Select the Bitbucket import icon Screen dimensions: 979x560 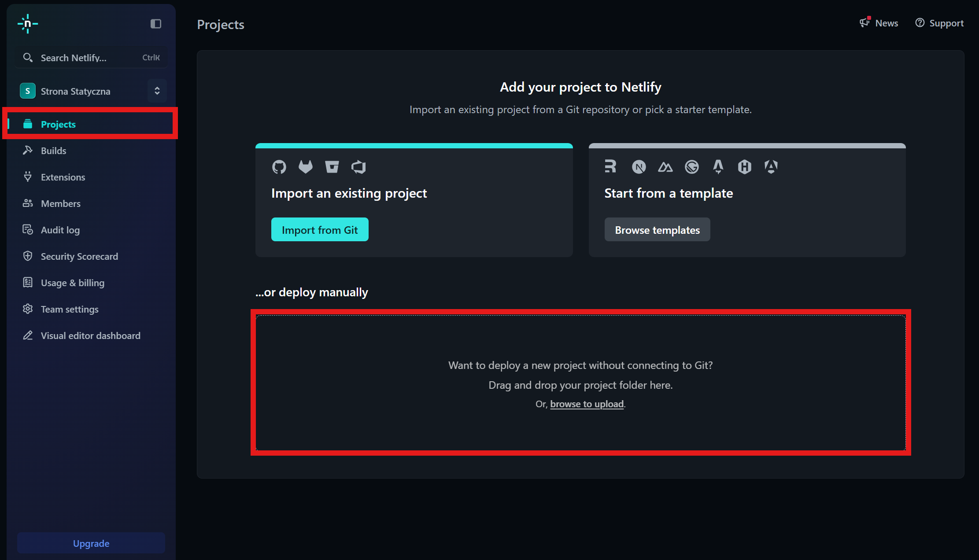click(332, 167)
